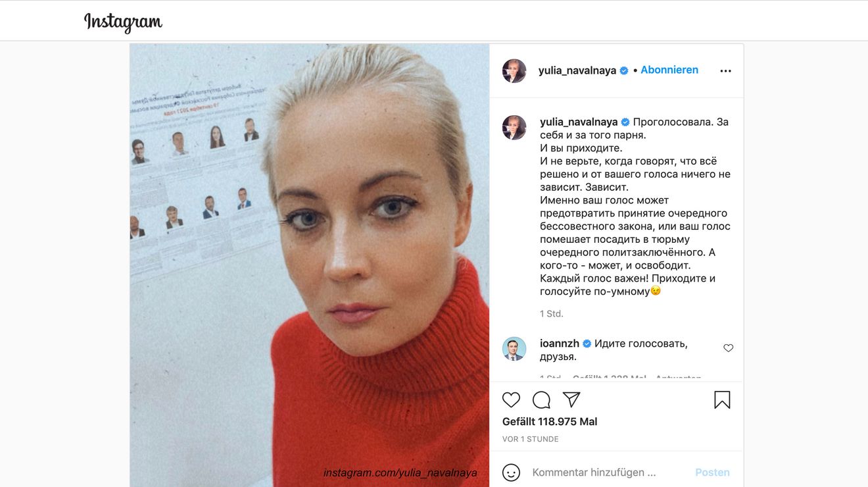Click the Instagram logo
Screen dimensions: 868x487
123,22
